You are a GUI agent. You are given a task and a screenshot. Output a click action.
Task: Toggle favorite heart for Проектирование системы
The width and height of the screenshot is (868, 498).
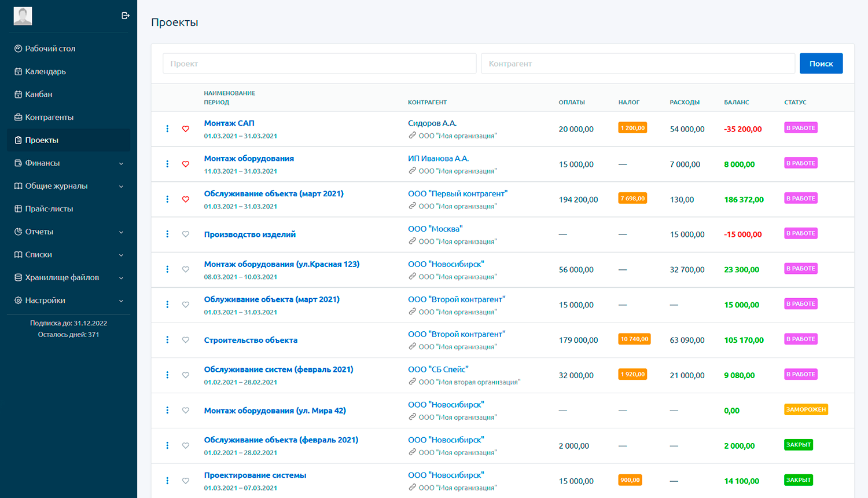click(x=186, y=481)
